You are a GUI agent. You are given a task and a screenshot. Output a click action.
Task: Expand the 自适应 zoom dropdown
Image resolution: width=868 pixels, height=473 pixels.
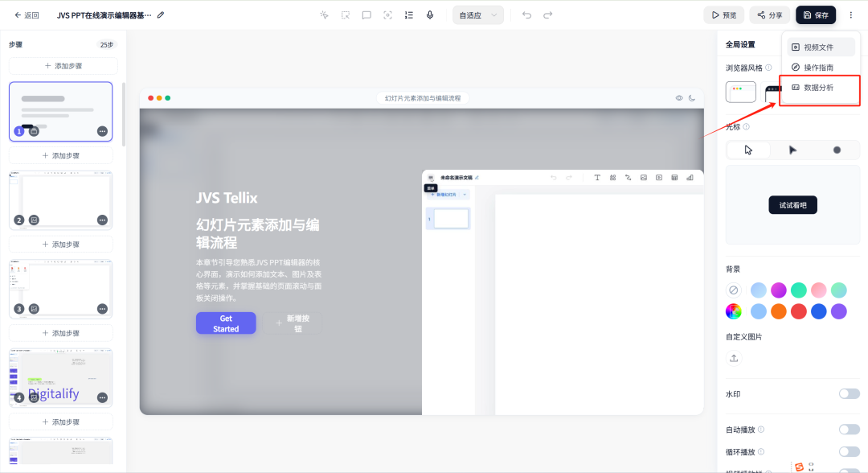478,15
